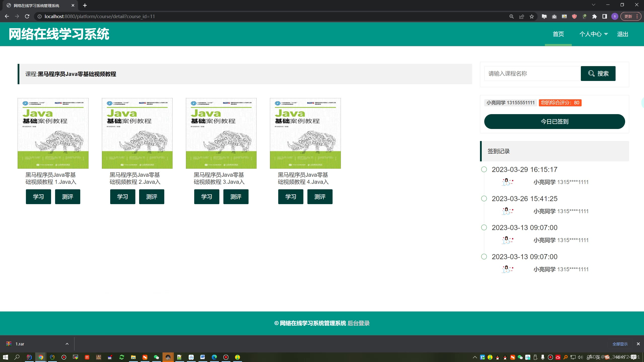Click the Chrome profile avatar
This screenshot has width=644, height=362.
coord(615,16)
